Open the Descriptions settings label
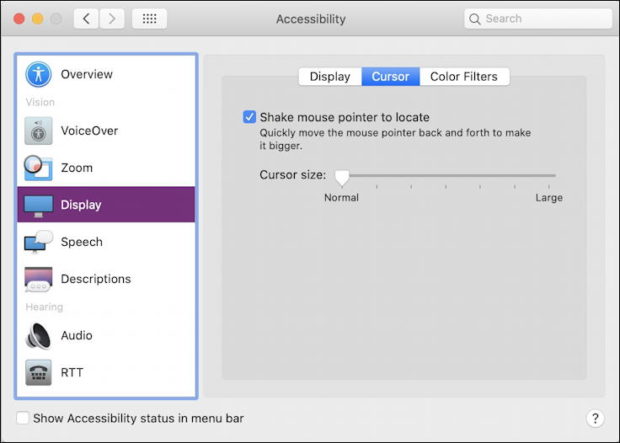 96,279
